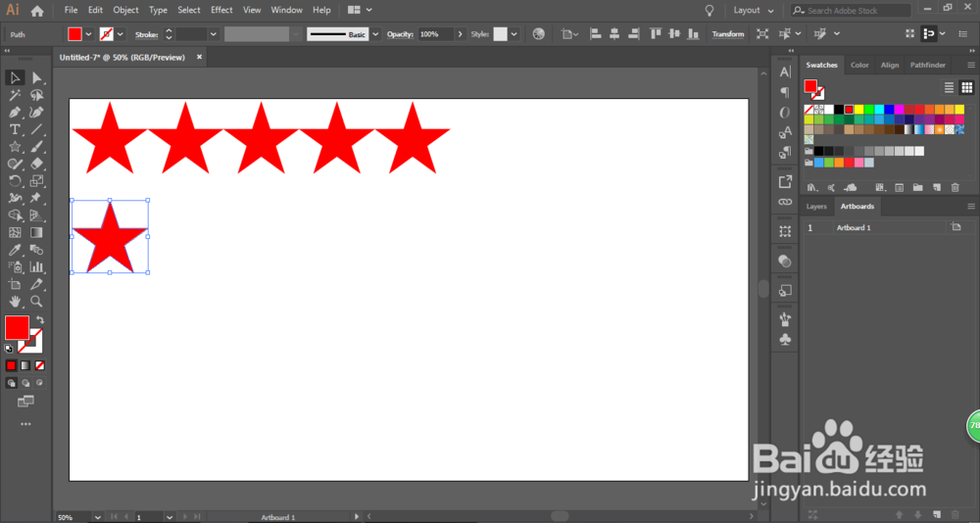Open the Edit Toolbar three dots

coord(25,424)
